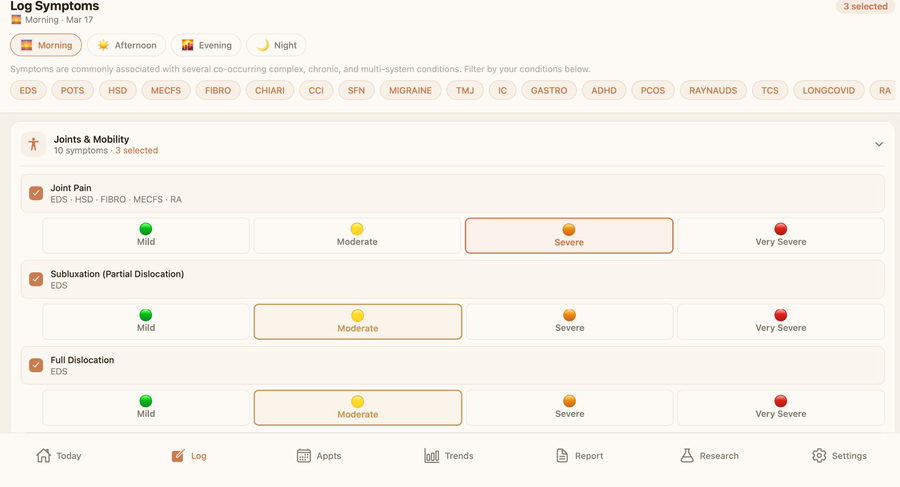This screenshot has width=900, height=487.
Task: Go to Today in bottom navigation
Action: (59, 455)
